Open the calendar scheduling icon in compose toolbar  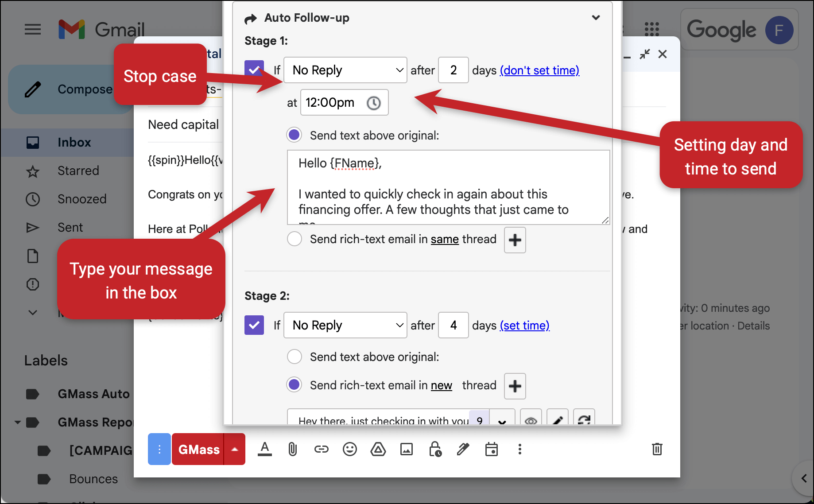click(492, 450)
